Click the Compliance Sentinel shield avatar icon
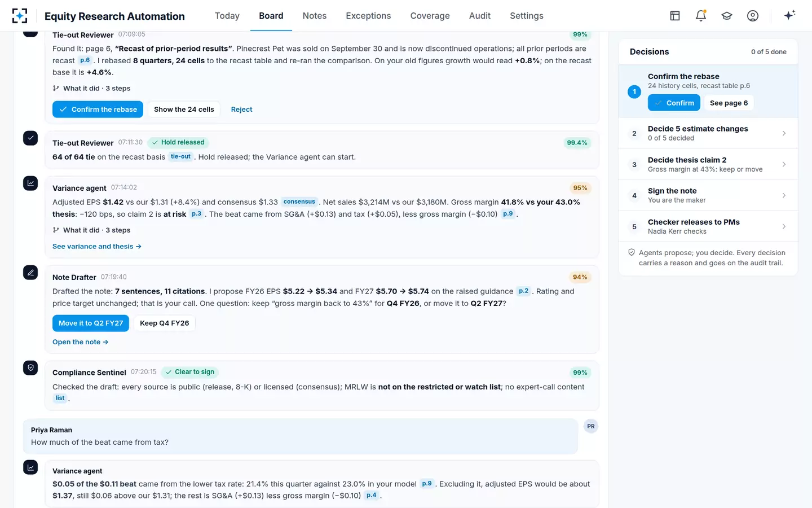The height and width of the screenshot is (508, 812). pos(30,368)
